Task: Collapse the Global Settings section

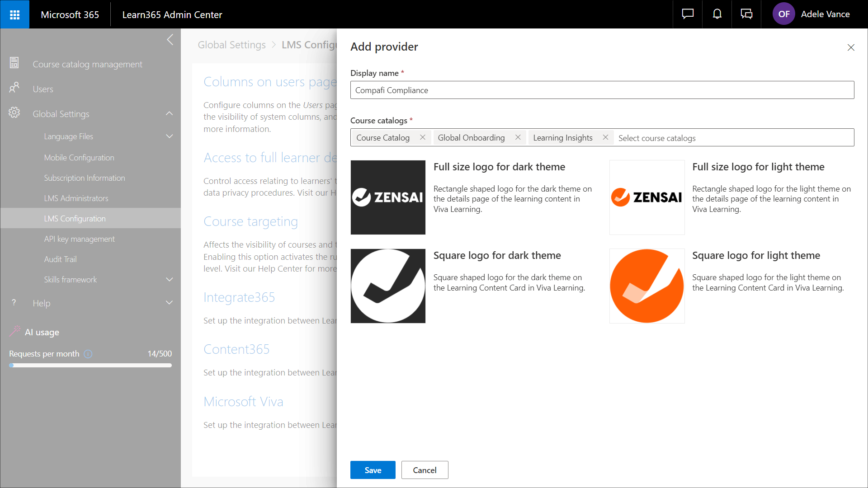Action: tap(170, 114)
